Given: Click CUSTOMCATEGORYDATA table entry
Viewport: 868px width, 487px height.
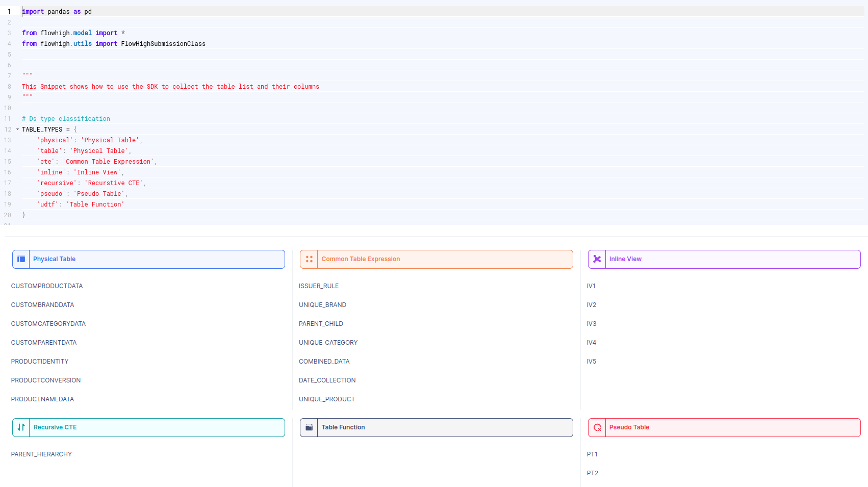Looking at the screenshot, I should 48,324.
